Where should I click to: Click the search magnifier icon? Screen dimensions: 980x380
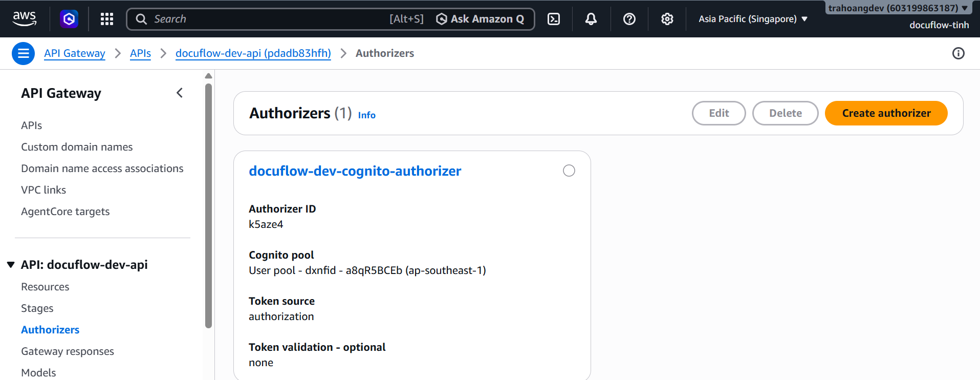point(141,19)
